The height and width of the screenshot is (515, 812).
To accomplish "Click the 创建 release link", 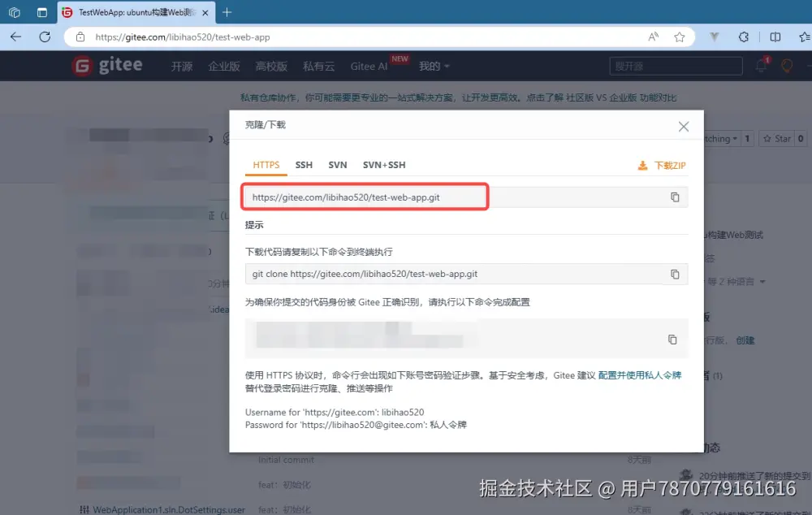I will click(745, 340).
